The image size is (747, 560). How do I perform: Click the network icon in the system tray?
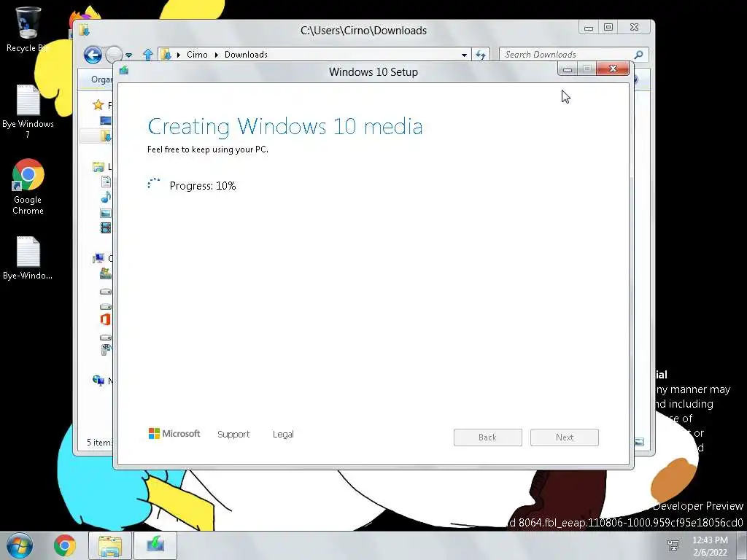pyautogui.click(x=673, y=545)
